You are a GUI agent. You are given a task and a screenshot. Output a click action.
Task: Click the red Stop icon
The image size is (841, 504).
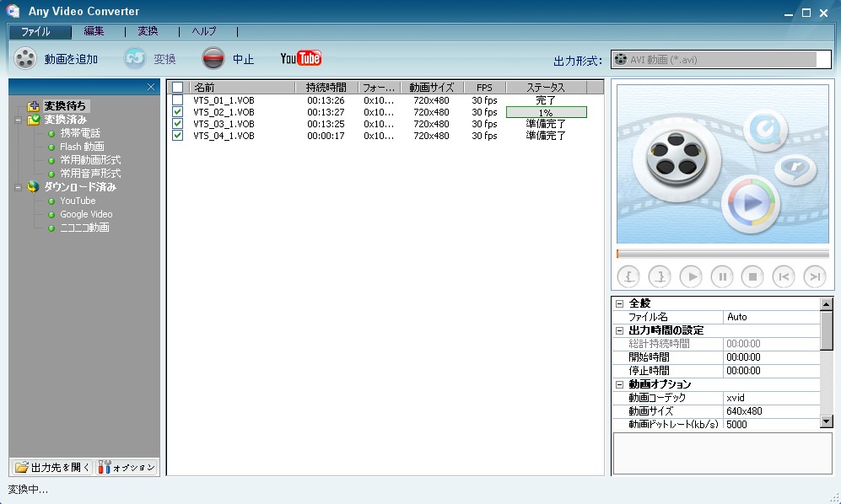pos(213,58)
